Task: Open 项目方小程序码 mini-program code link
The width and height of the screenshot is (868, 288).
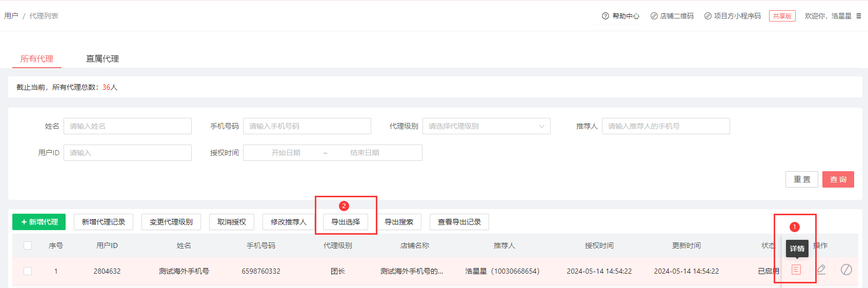Action: 732,16
